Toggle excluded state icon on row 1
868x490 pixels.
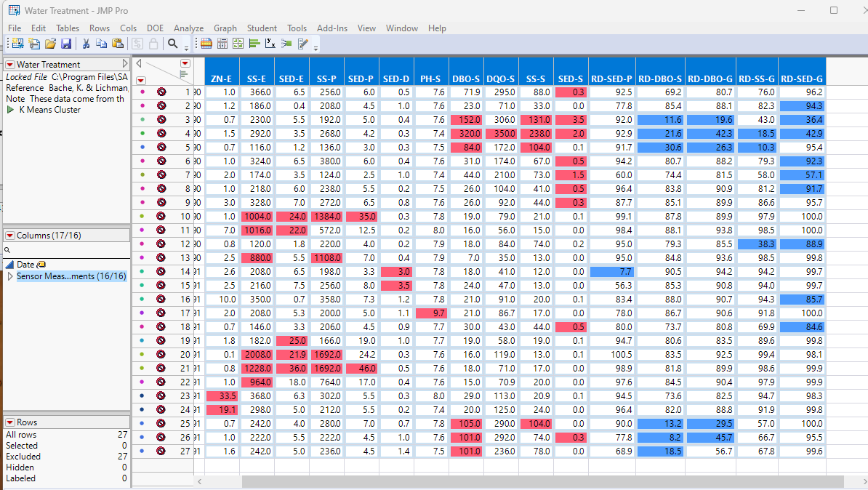click(161, 92)
